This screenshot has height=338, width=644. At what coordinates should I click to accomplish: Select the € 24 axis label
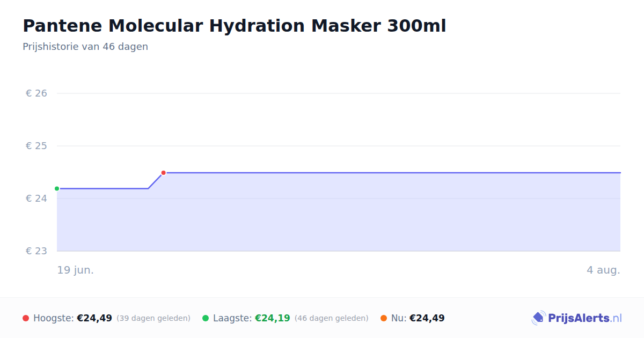click(36, 199)
